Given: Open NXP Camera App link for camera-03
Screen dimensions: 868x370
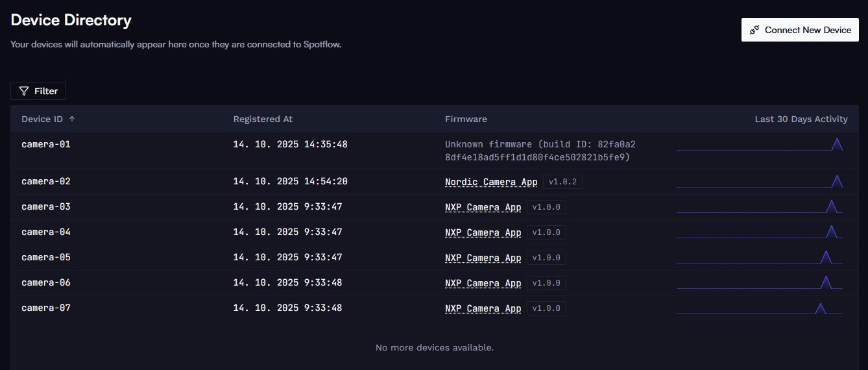Looking at the screenshot, I should [483, 207].
